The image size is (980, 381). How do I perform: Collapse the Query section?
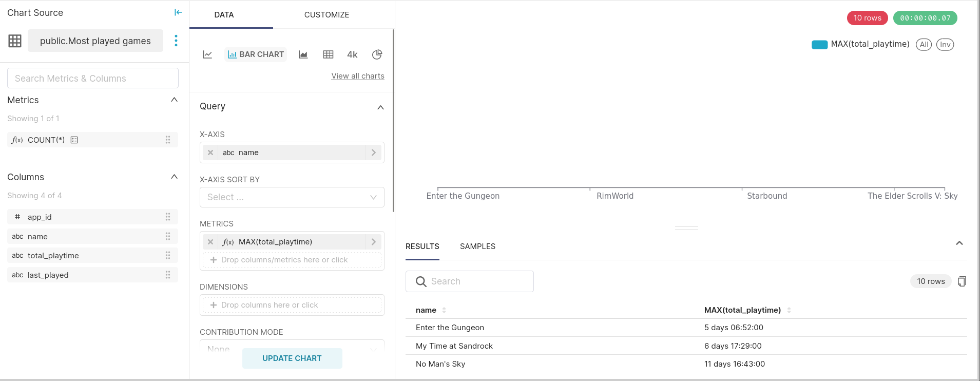coord(380,107)
